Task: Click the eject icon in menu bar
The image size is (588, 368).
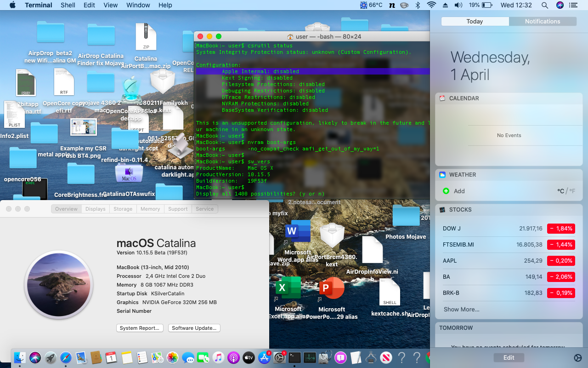Action: click(445, 5)
